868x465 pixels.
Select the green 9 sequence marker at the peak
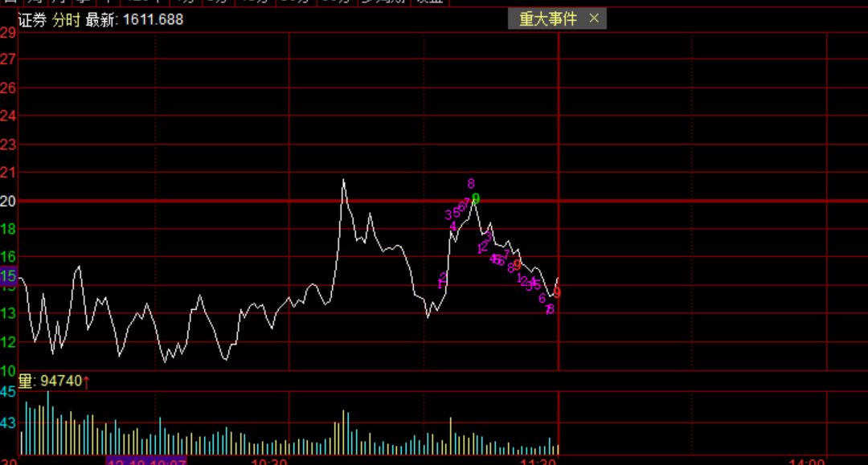(x=476, y=198)
